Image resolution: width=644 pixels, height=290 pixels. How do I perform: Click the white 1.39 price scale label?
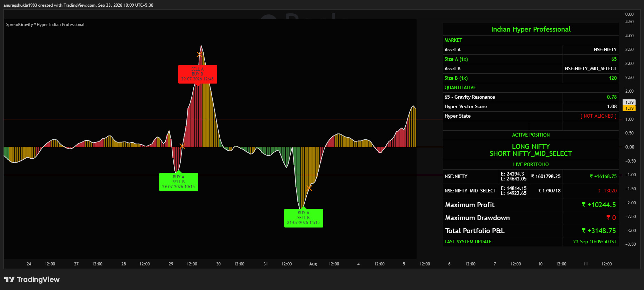(629, 103)
